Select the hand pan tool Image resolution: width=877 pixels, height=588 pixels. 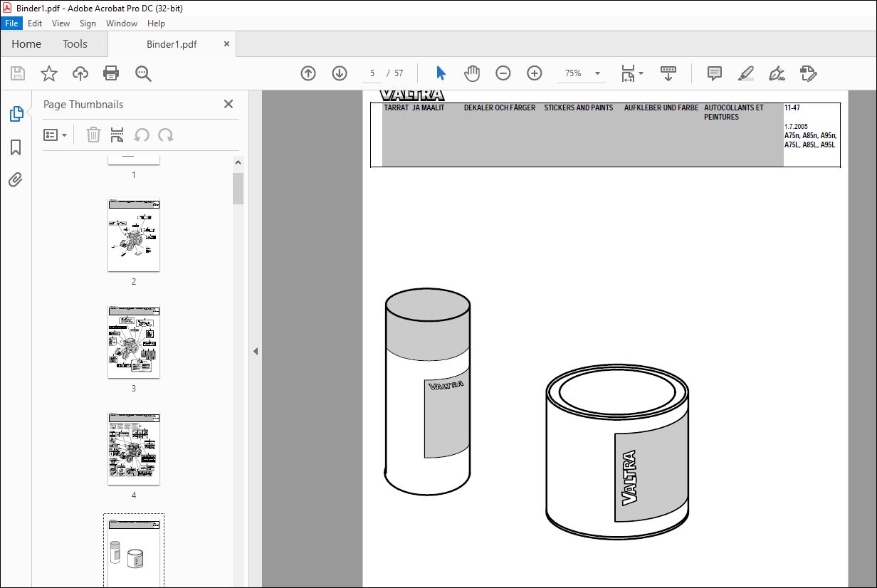click(472, 73)
